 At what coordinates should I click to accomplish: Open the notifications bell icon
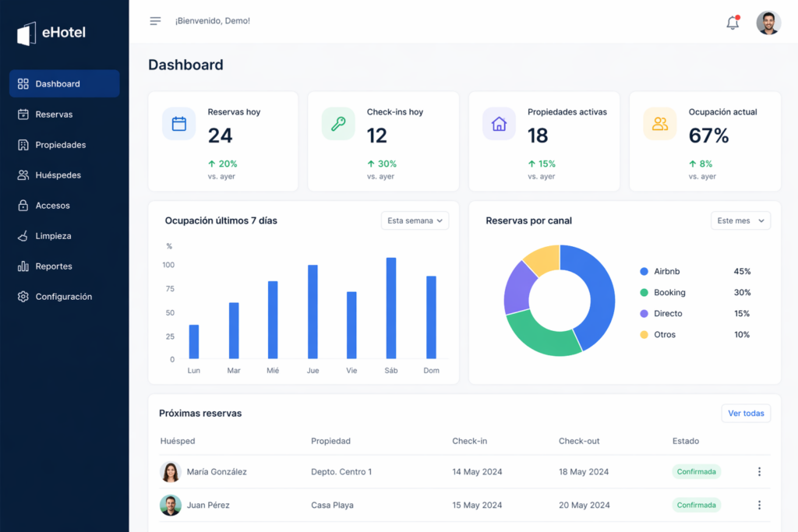click(x=733, y=23)
